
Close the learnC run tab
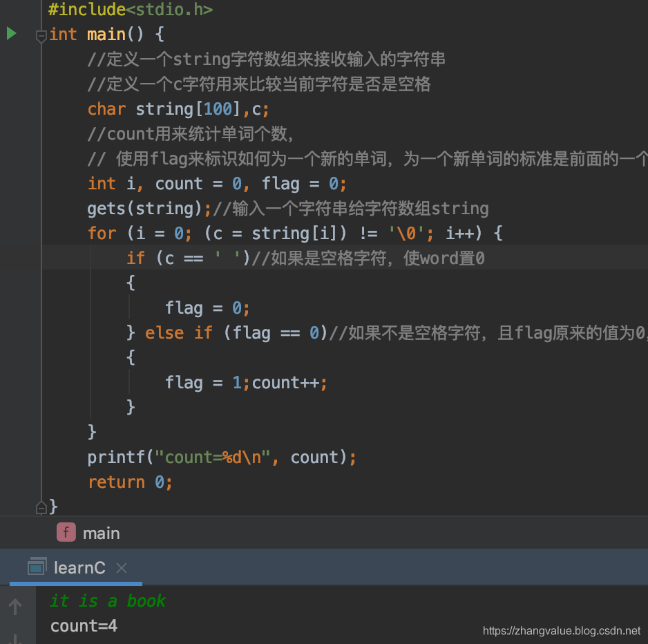(x=122, y=568)
